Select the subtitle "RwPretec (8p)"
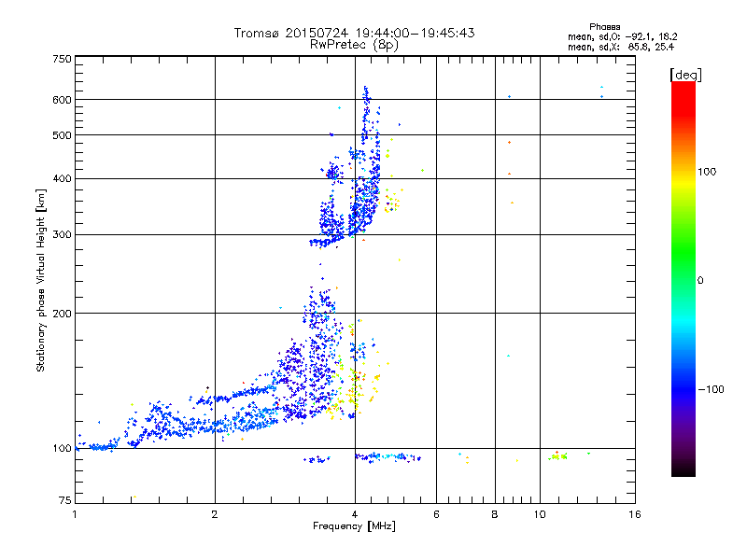The image size is (747, 560). pyautogui.click(x=354, y=45)
